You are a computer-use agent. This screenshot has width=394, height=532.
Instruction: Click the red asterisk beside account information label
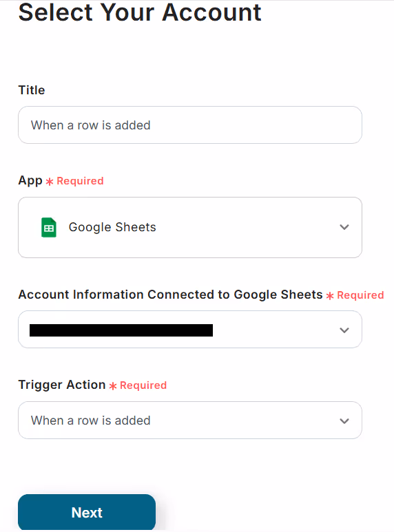click(330, 296)
